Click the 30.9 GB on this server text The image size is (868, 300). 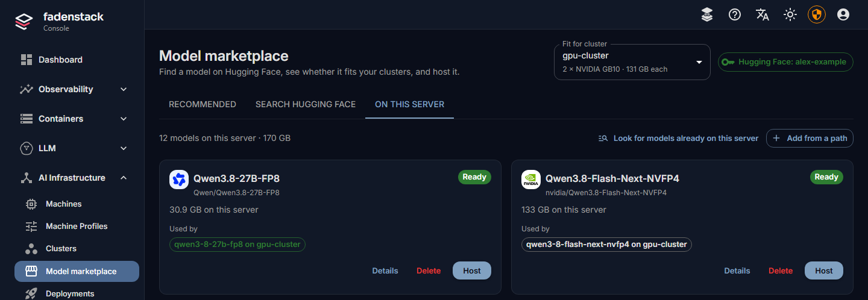(214, 210)
